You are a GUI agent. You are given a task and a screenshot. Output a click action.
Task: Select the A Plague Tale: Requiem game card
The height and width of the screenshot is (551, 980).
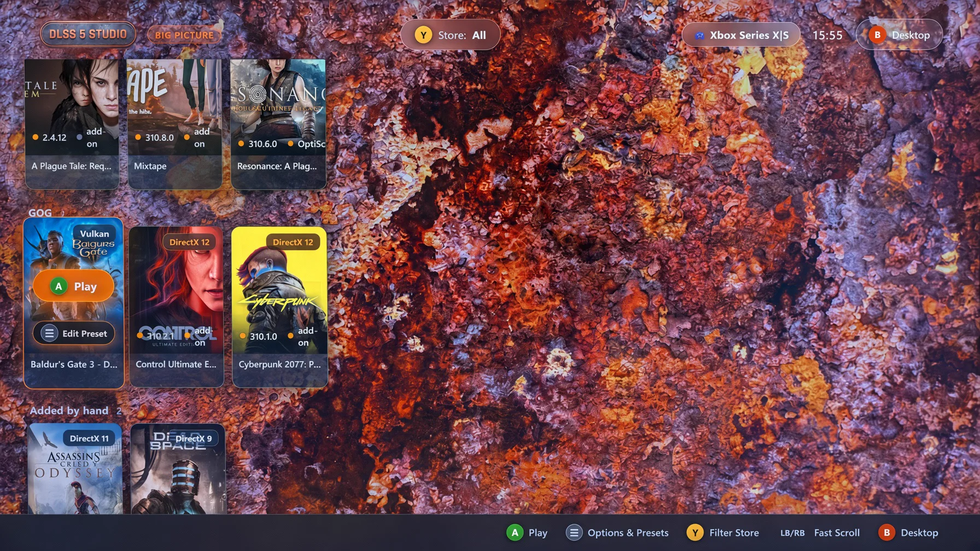(72, 124)
